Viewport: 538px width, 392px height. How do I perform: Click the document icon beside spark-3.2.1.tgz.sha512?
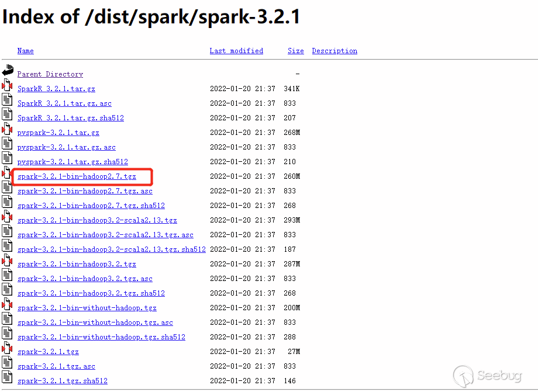coord(7,377)
